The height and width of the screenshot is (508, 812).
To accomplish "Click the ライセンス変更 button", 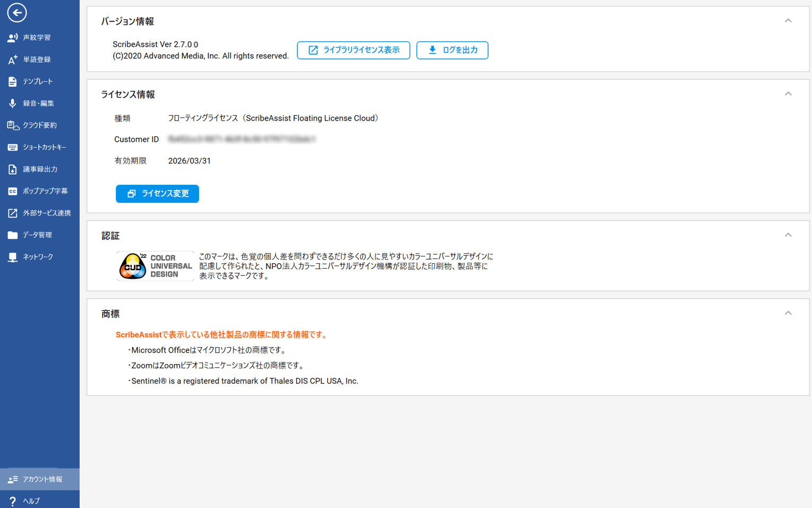I will coord(157,194).
